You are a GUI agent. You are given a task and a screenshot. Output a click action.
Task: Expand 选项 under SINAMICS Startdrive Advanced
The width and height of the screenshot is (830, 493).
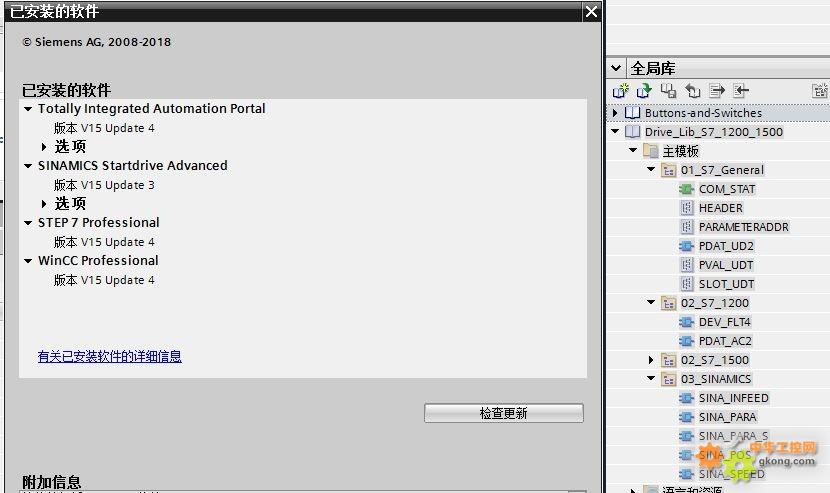pyautogui.click(x=44, y=204)
